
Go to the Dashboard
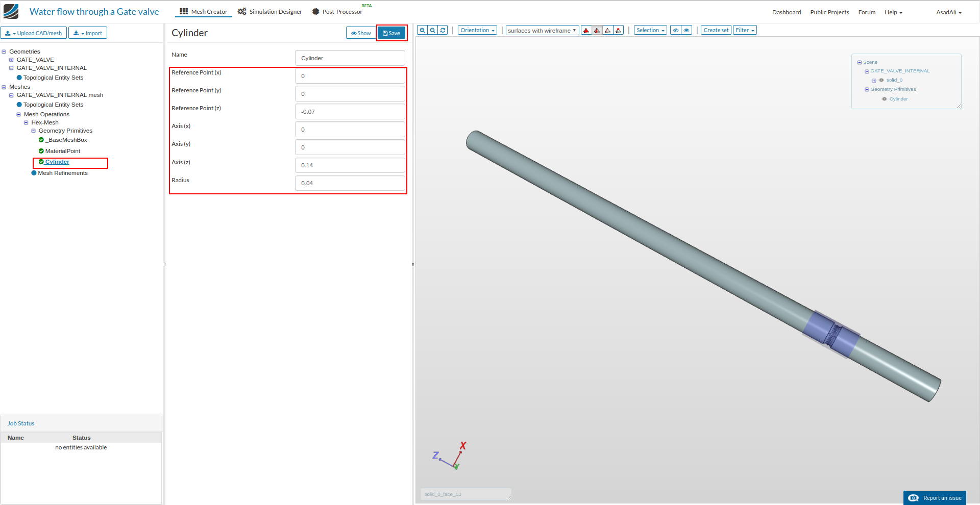tap(787, 12)
